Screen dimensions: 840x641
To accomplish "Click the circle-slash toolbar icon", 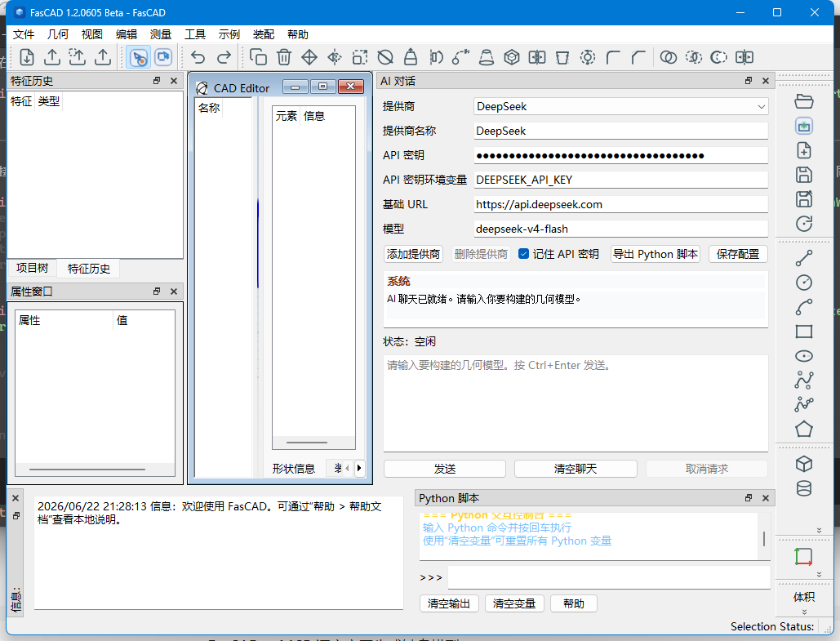I will coord(385,57).
